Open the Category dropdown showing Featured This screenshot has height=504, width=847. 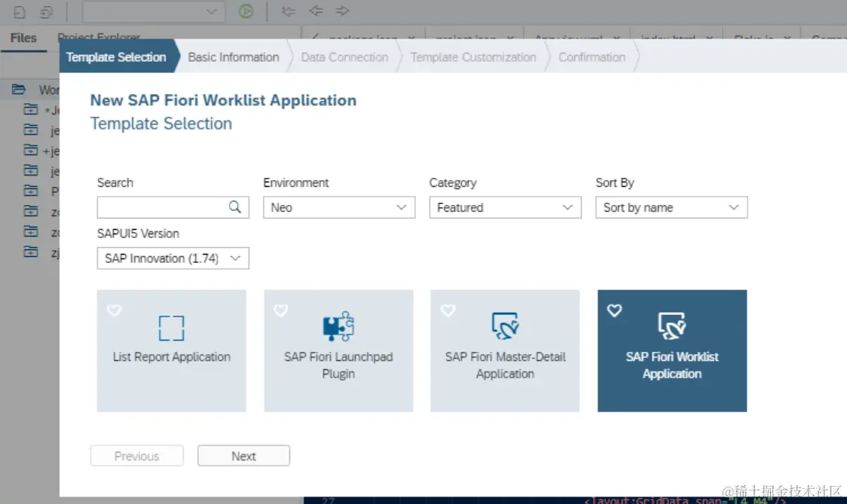click(x=505, y=207)
